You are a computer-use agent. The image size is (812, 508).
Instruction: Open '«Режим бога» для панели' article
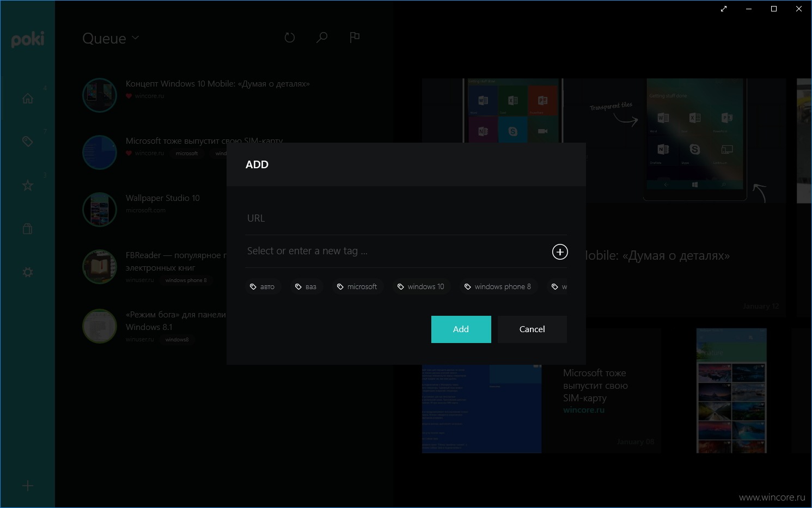pos(176,321)
